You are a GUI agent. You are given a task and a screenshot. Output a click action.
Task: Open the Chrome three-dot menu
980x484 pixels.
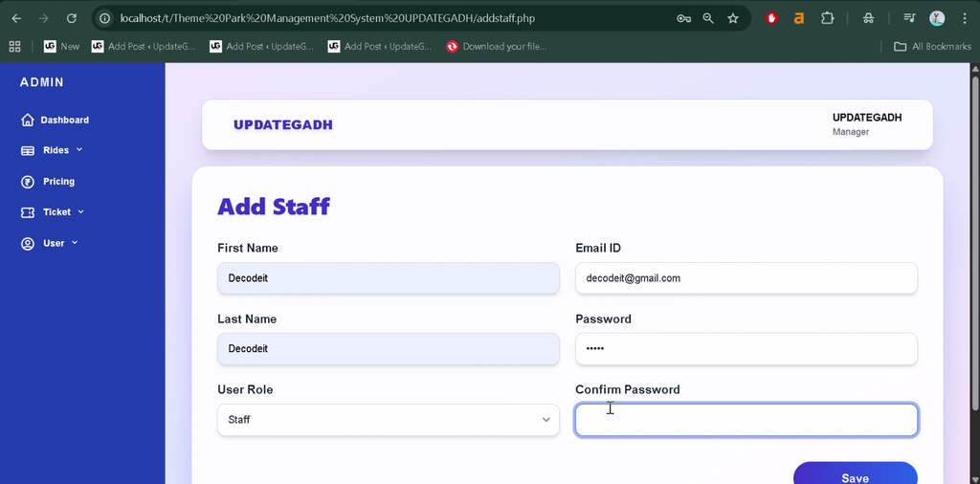pyautogui.click(x=965, y=18)
